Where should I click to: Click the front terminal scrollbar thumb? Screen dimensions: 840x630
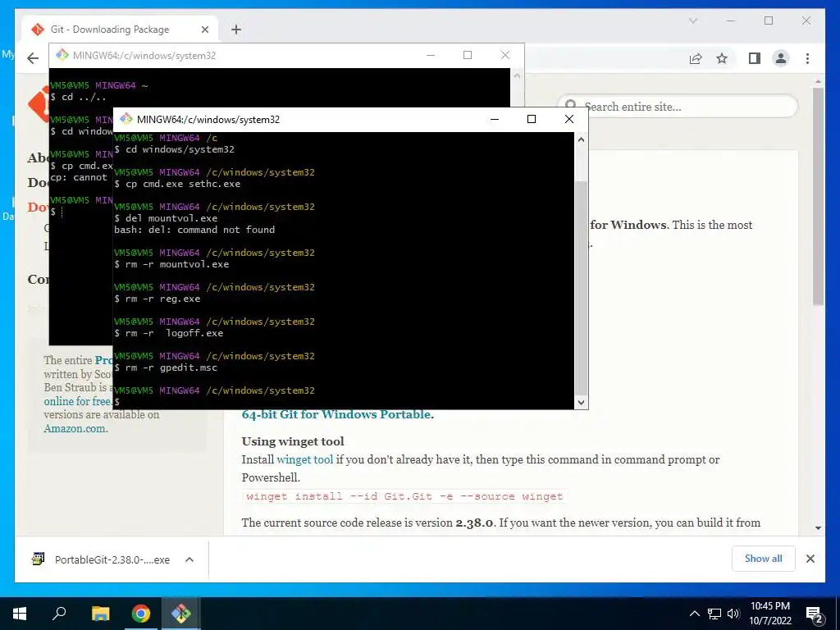[x=582, y=287]
